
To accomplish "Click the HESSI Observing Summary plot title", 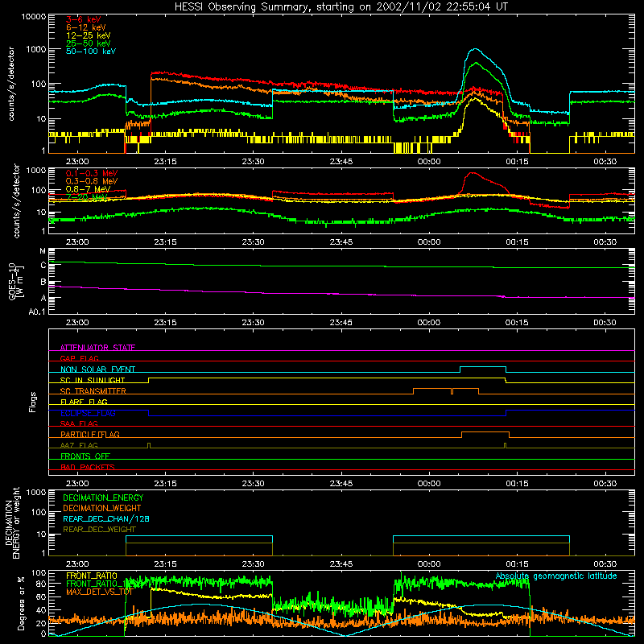I will (341, 7).
